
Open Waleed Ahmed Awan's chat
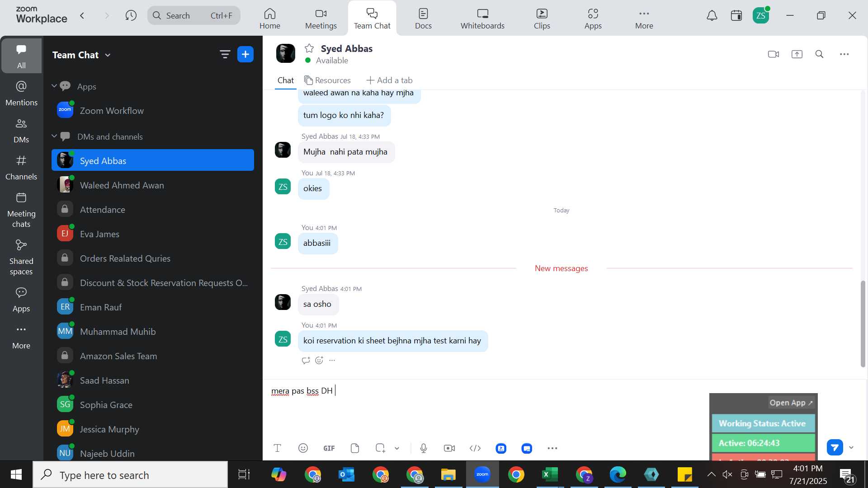coord(153,185)
